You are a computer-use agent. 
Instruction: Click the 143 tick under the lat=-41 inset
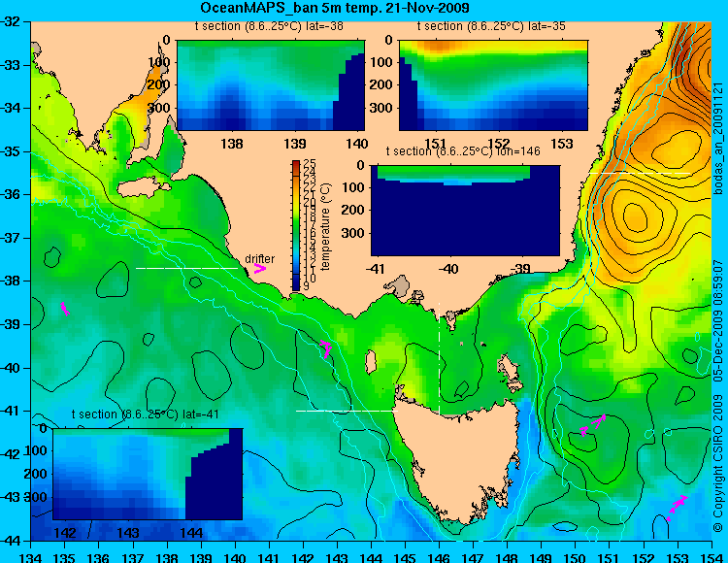(x=128, y=532)
